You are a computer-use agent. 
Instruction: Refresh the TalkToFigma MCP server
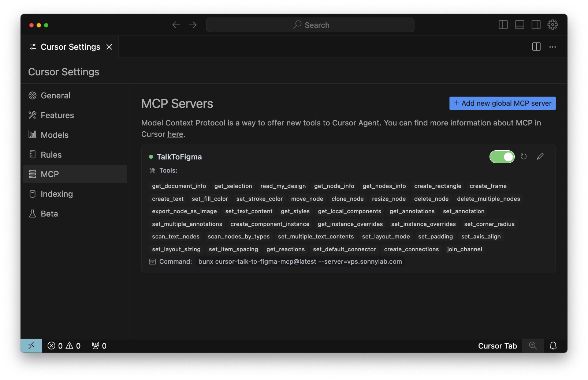point(524,157)
